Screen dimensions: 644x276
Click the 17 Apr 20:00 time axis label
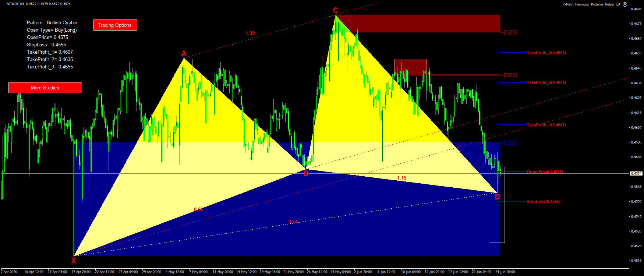[81, 272]
